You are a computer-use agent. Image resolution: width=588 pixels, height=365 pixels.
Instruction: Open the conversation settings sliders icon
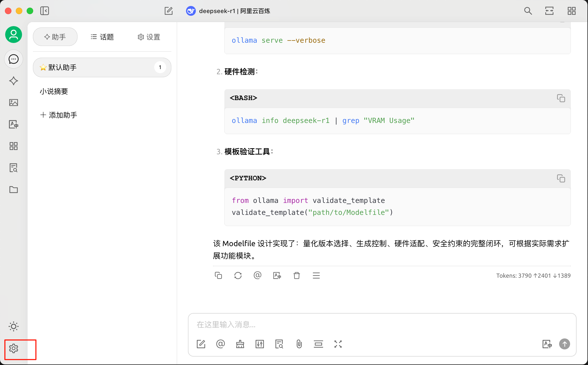[260, 344]
